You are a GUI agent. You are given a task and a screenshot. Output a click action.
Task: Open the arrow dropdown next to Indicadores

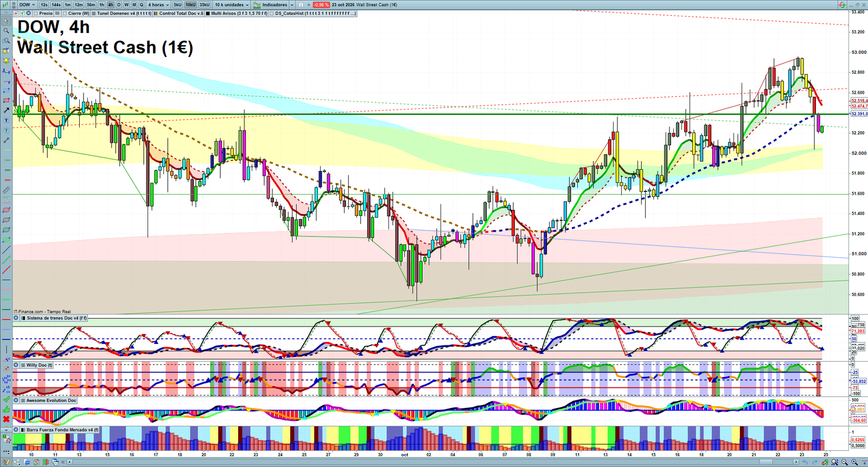click(292, 5)
